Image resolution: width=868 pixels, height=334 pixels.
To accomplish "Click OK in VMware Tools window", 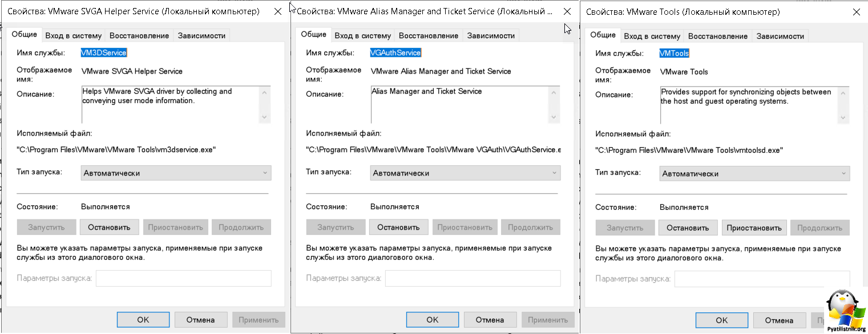I will 722,320.
